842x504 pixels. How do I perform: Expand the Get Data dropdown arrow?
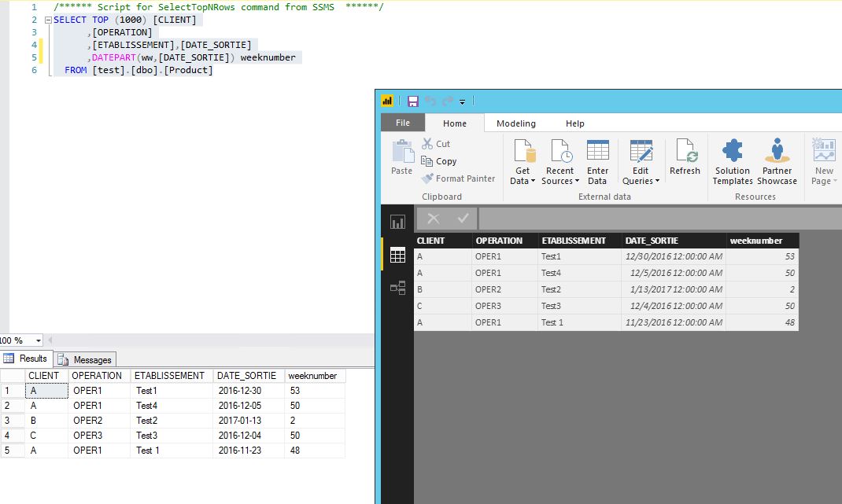tap(533, 181)
